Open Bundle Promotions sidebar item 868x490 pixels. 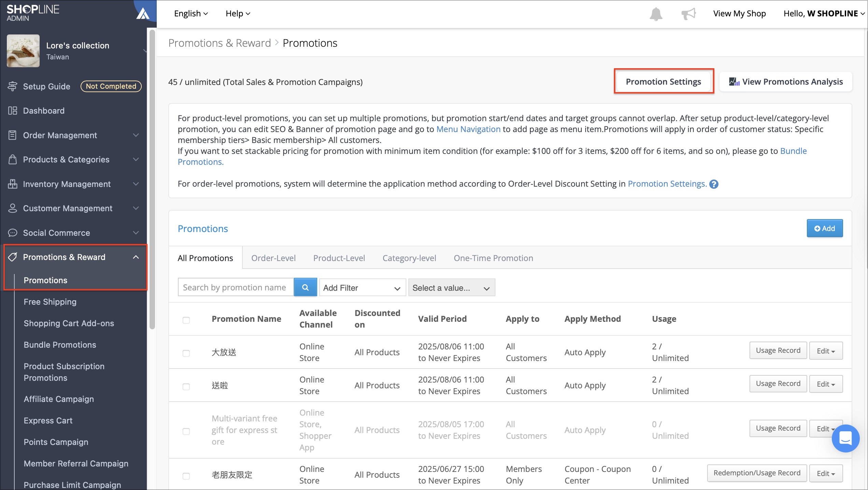60,345
